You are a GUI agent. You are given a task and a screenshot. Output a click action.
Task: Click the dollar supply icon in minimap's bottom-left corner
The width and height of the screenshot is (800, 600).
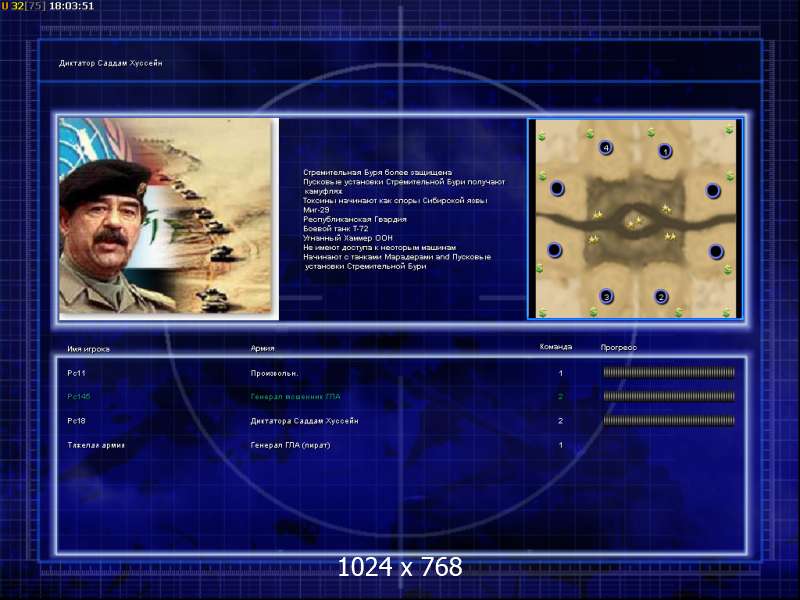542,312
